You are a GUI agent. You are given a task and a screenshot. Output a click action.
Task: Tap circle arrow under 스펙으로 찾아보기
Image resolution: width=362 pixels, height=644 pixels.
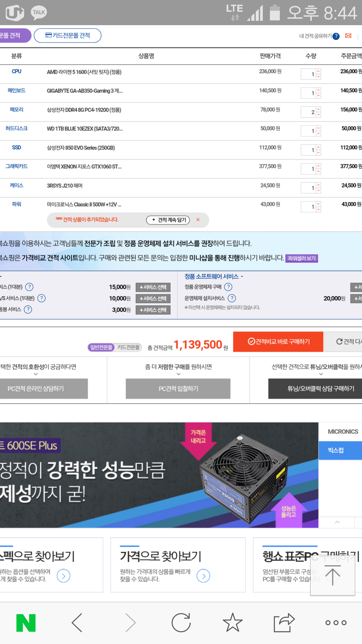(x=64, y=576)
